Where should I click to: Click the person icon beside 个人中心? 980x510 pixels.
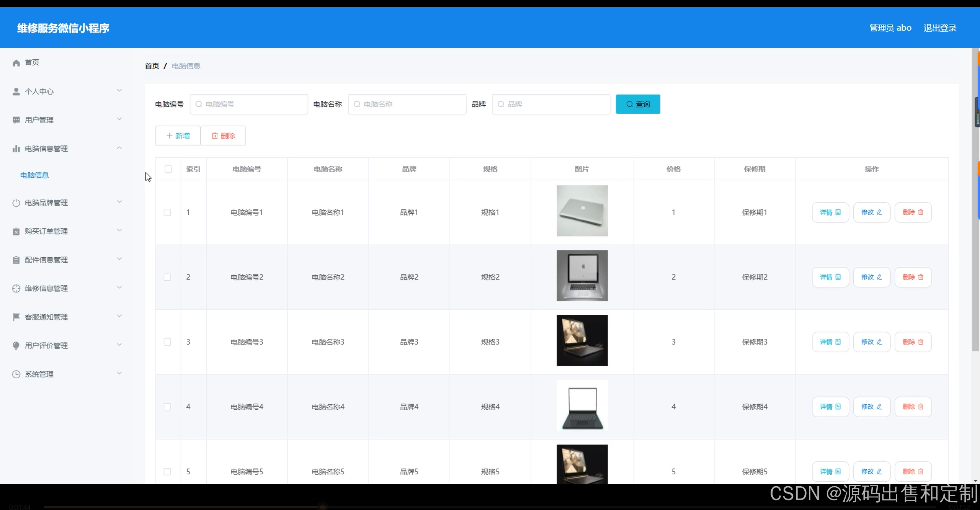click(16, 92)
